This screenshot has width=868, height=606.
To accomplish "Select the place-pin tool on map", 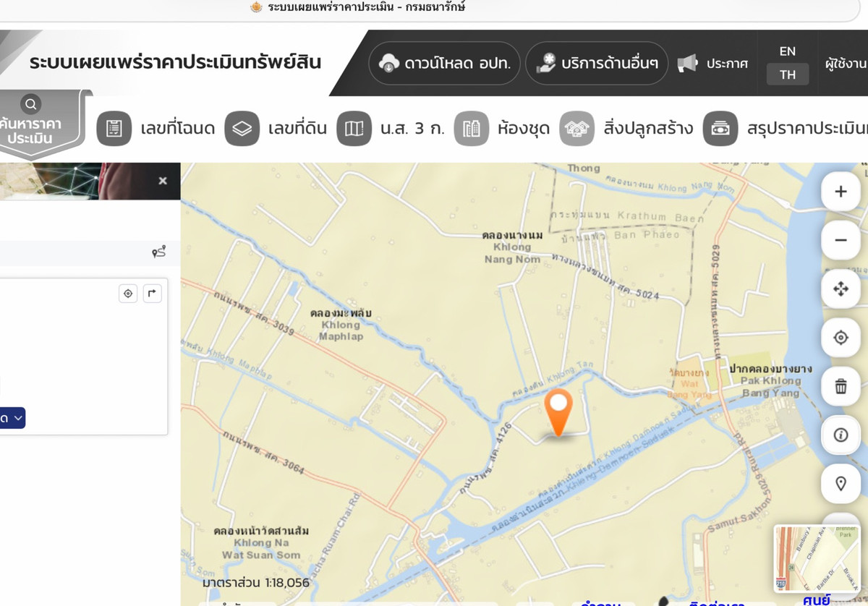I will click(841, 484).
